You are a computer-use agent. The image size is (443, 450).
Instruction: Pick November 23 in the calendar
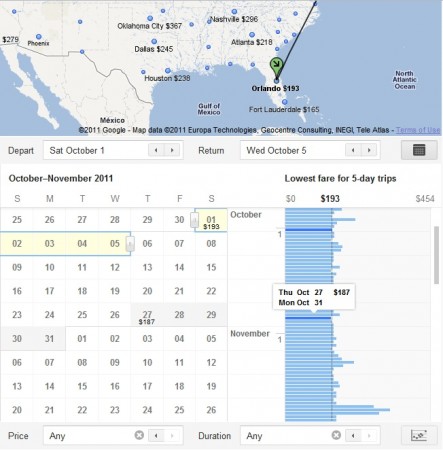[115, 410]
